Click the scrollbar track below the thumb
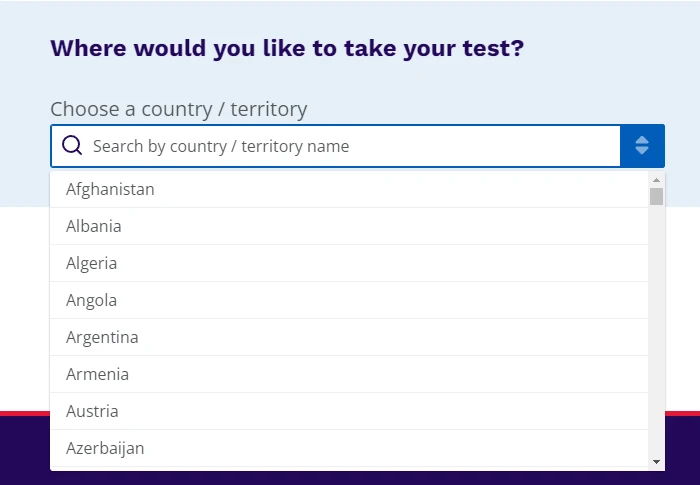This screenshot has height=485, width=700. point(656,330)
